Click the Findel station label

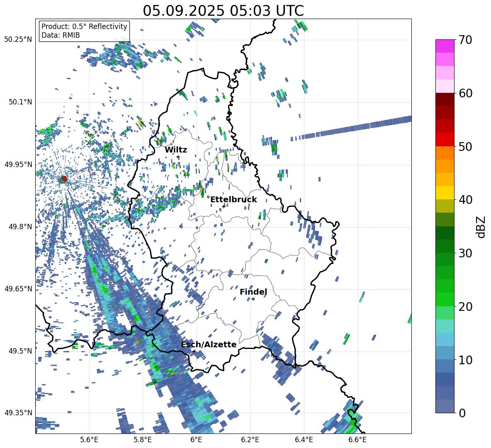click(x=253, y=292)
